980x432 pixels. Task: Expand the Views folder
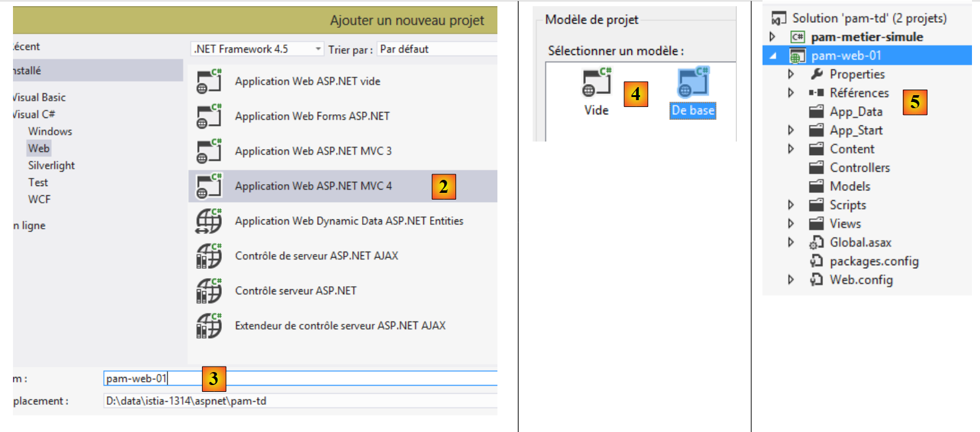point(791,224)
